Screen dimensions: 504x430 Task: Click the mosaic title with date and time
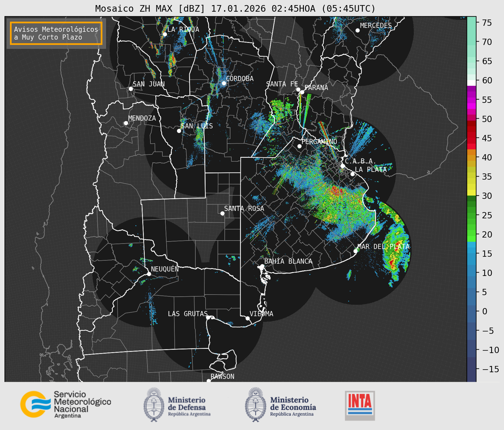235,9
